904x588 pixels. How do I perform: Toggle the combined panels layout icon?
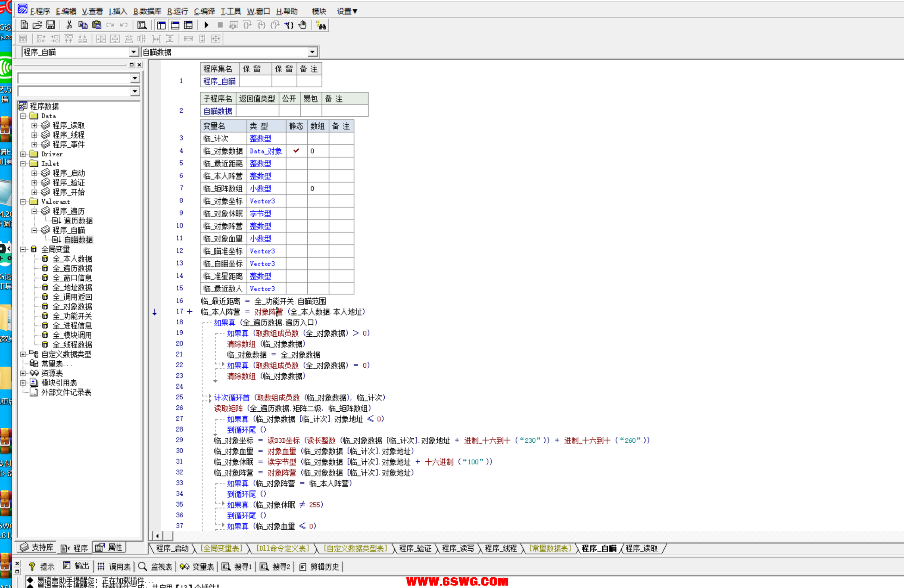tap(188, 25)
